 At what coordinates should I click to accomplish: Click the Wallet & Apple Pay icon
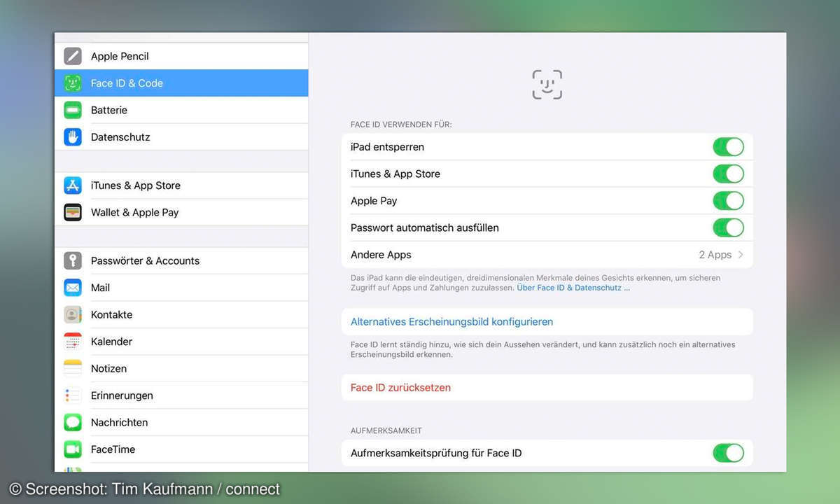click(73, 212)
